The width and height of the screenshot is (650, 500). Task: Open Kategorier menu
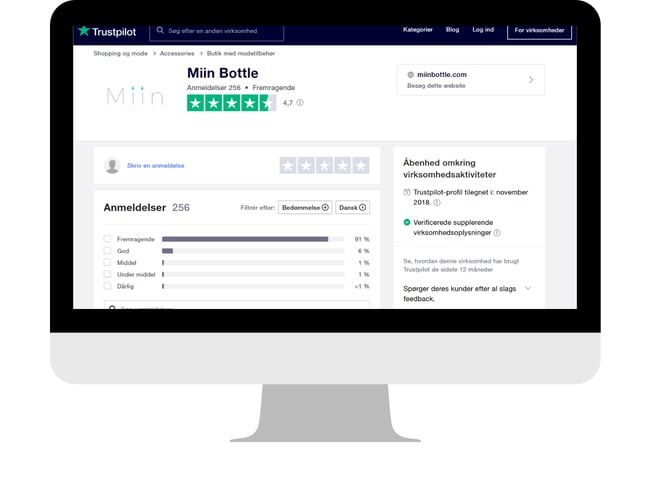click(417, 29)
